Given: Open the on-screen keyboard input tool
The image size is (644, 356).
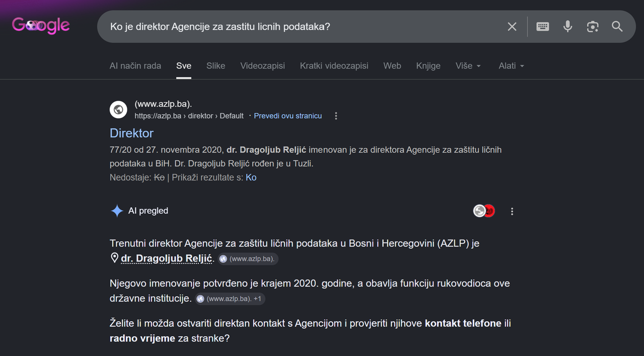Looking at the screenshot, I should pyautogui.click(x=543, y=27).
